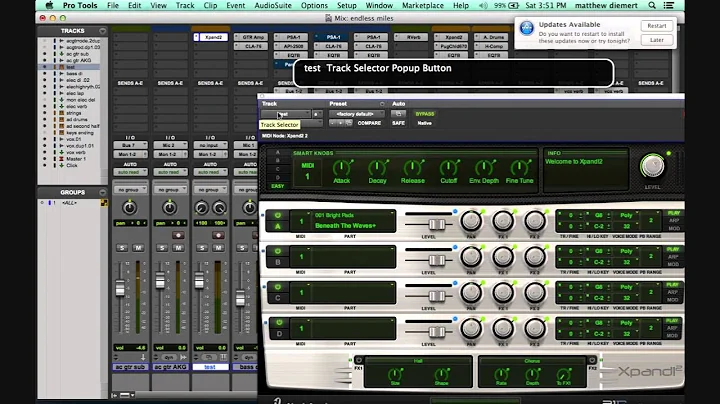This screenshot has width=720, height=404.
Task: Open Tracks list options menu
Action: 102,31
